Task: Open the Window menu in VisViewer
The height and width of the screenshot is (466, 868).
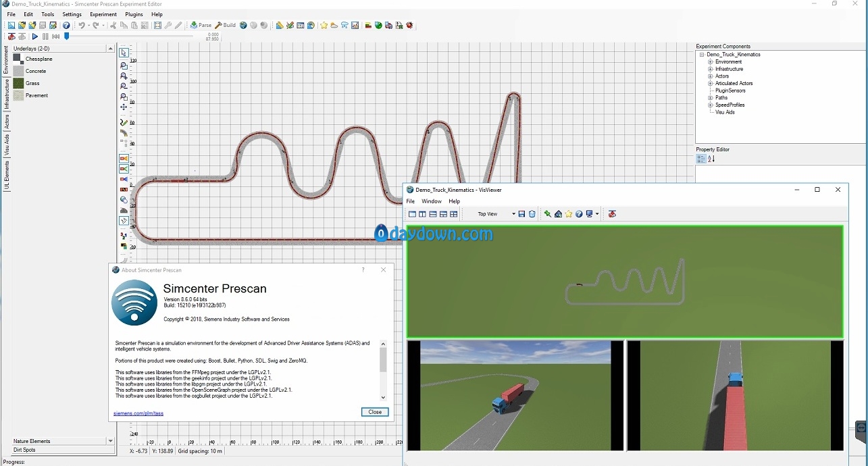Action: pos(432,201)
